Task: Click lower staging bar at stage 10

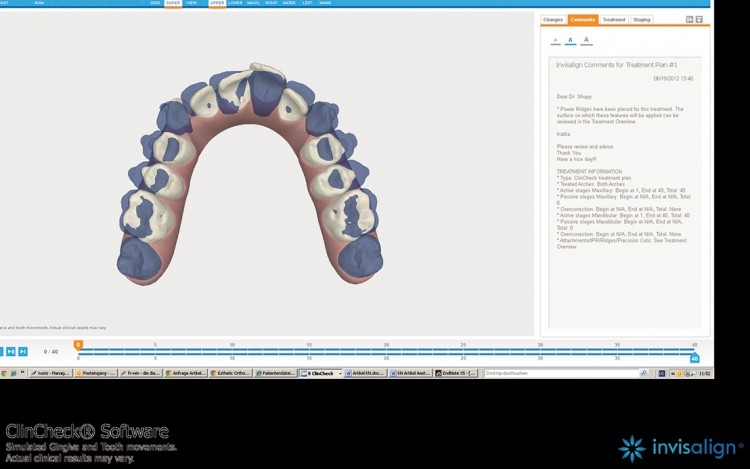Action: tap(232, 354)
